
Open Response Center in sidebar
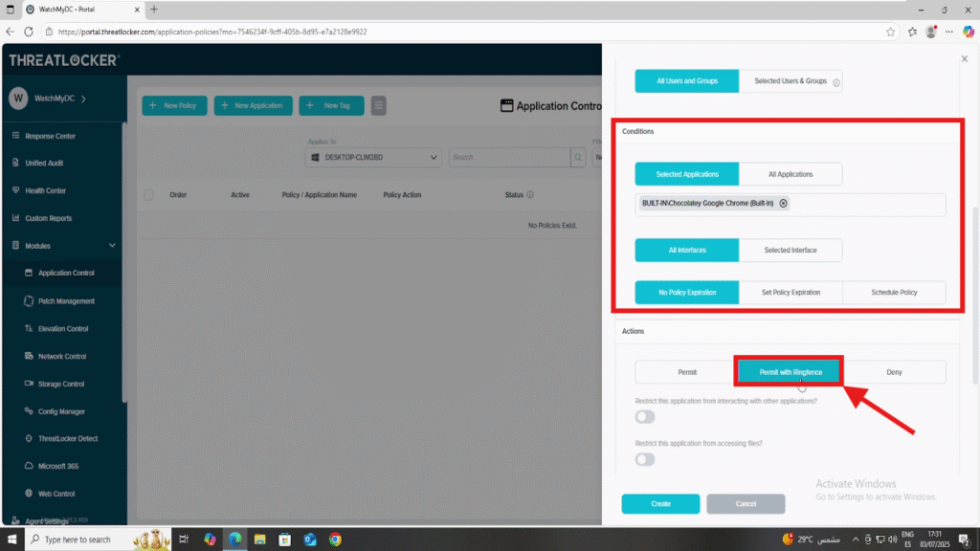point(50,136)
